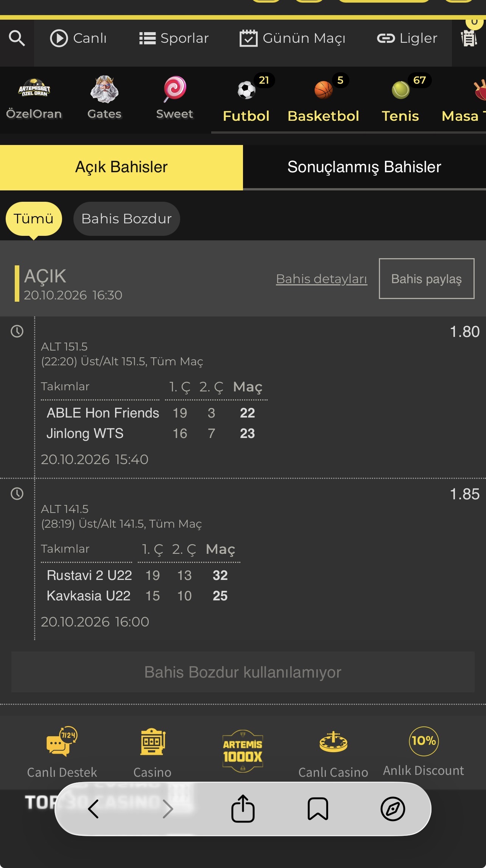Open the bet slip ticket icon
Viewport: 486px width, 868px height.
tap(469, 38)
